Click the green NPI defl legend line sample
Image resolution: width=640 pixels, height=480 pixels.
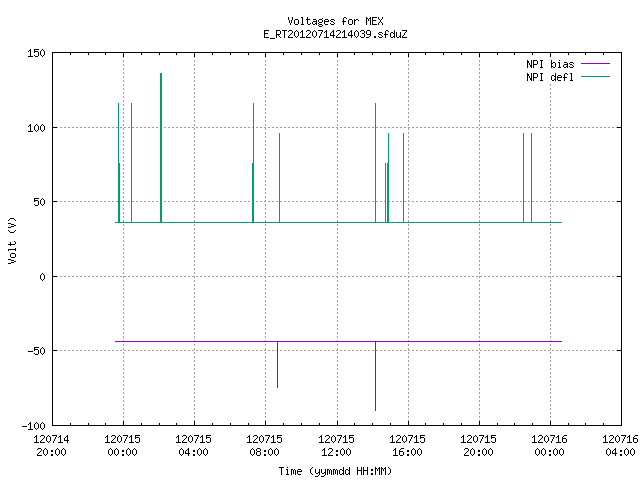(595, 77)
